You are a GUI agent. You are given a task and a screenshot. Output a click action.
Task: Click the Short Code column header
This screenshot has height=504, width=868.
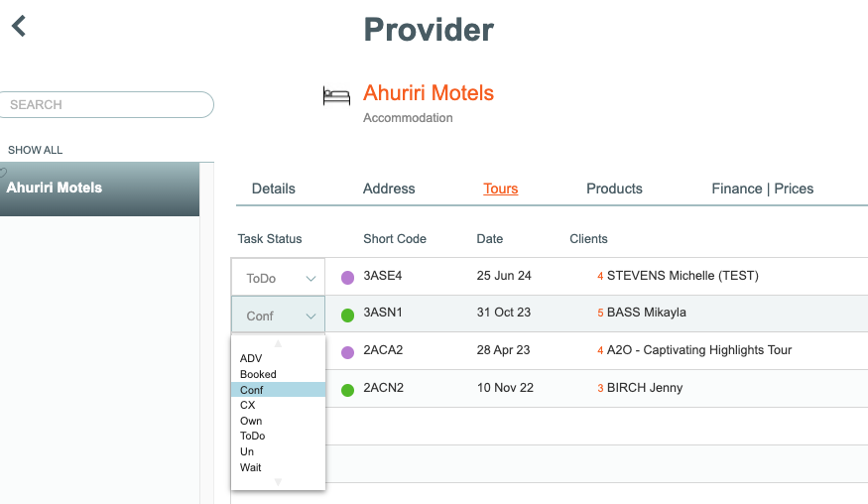coord(395,239)
